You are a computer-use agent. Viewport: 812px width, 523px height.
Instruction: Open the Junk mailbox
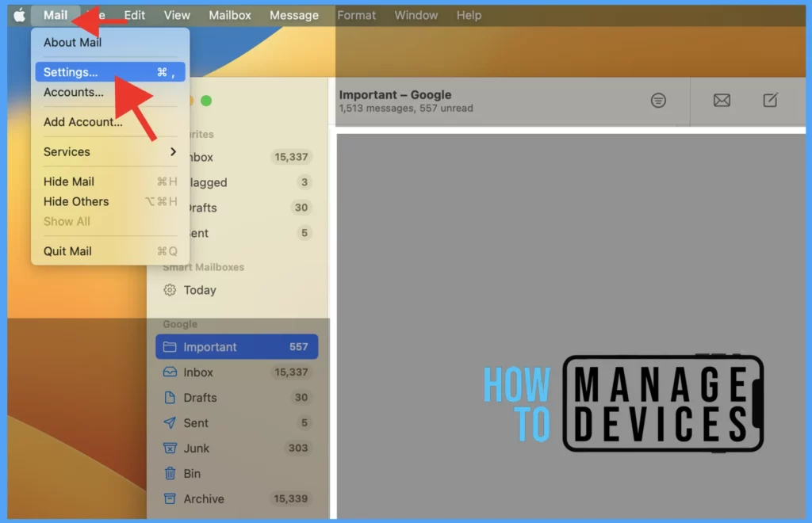coord(236,448)
